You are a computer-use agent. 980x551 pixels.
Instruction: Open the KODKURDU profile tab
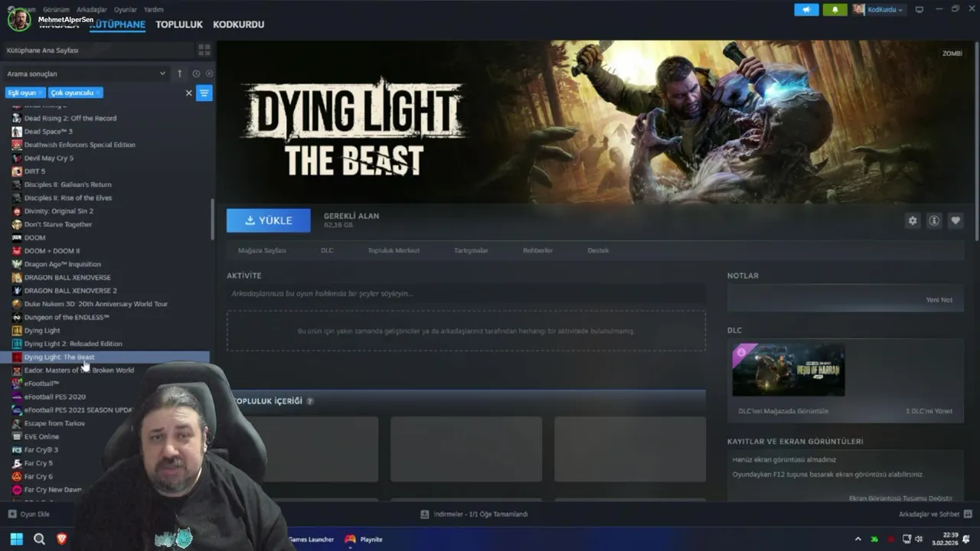point(239,24)
